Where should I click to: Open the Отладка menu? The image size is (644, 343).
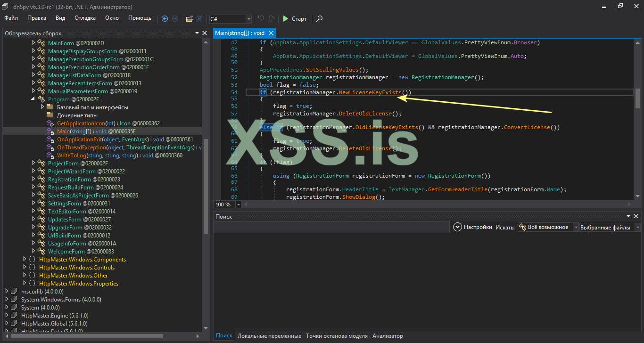[85, 18]
